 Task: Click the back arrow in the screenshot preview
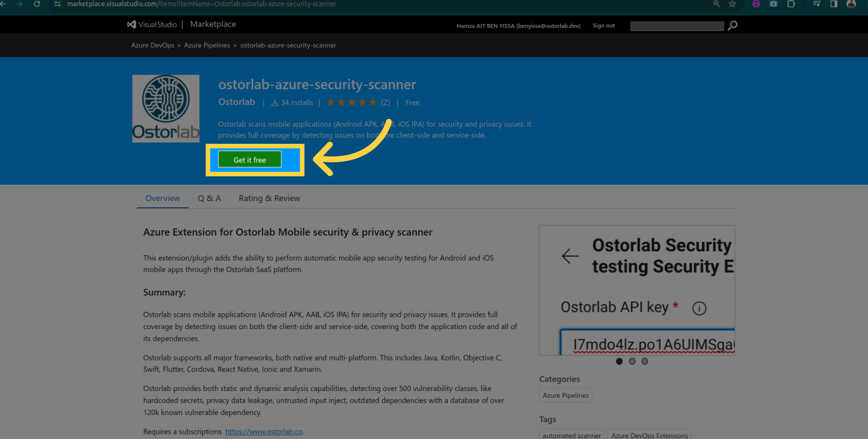(570, 256)
